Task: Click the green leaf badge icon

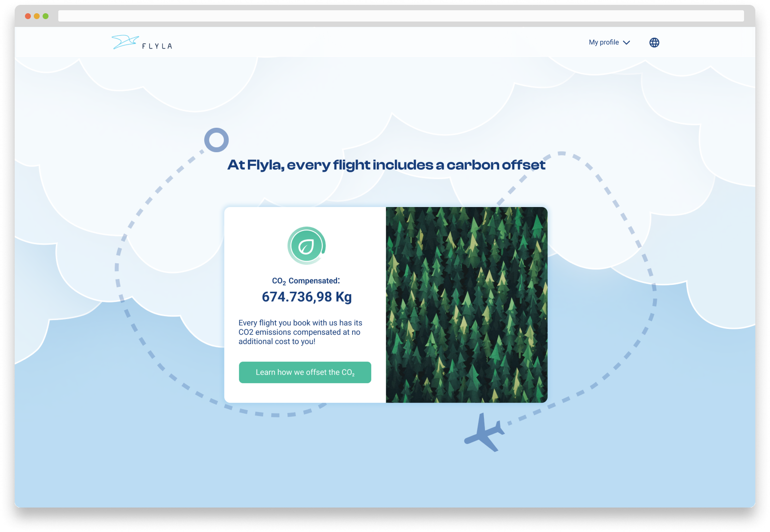Action: [x=307, y=246]
